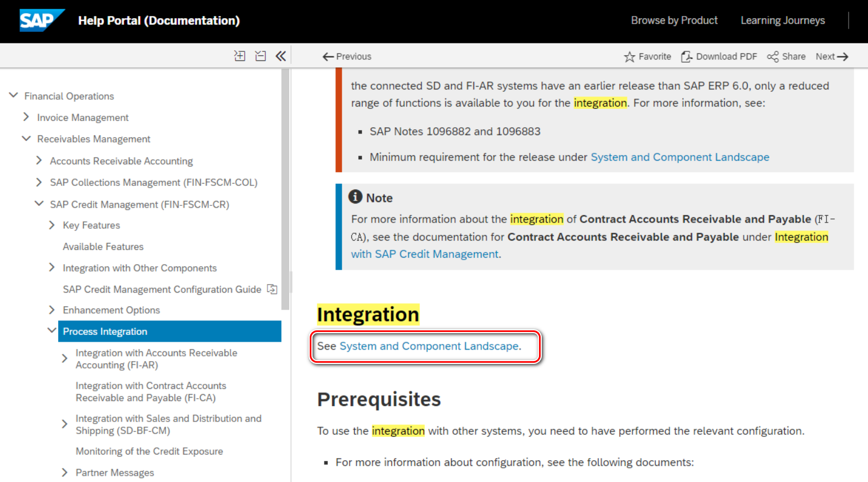This screenshot has width=868, height=482.
Task: Collapse Financial Operations node
Action: 14,95
